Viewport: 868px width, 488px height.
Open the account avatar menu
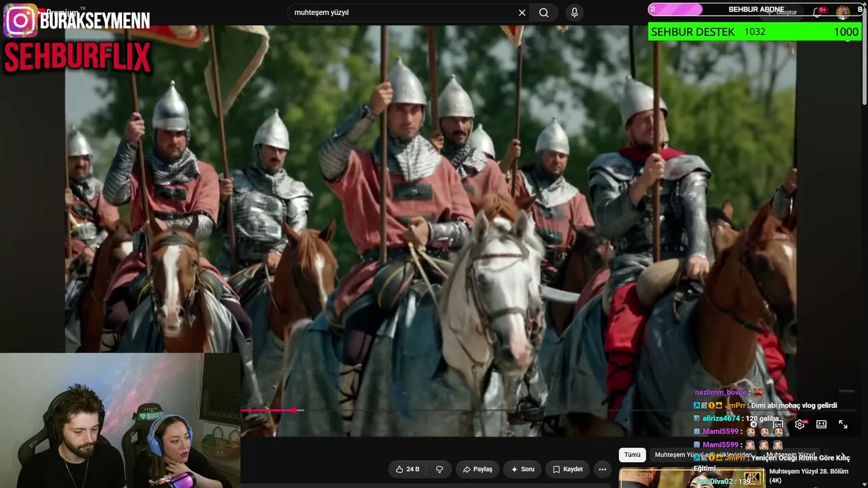click(843, 12)
